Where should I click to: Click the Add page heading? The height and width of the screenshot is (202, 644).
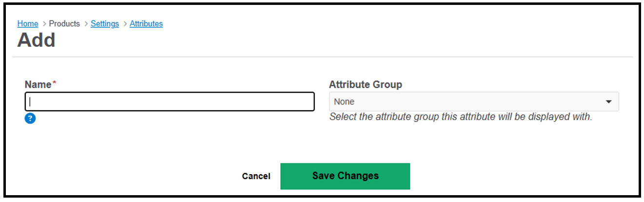pos(37,40)
